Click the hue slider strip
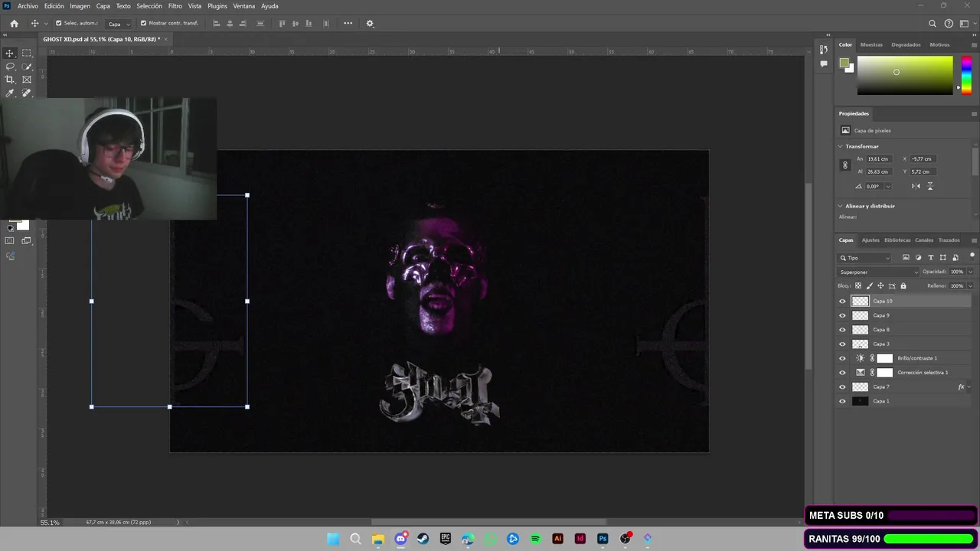 966,75
